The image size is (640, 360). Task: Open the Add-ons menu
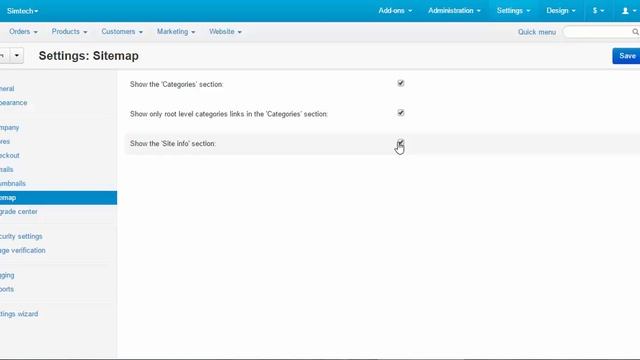tap(395, 11)
